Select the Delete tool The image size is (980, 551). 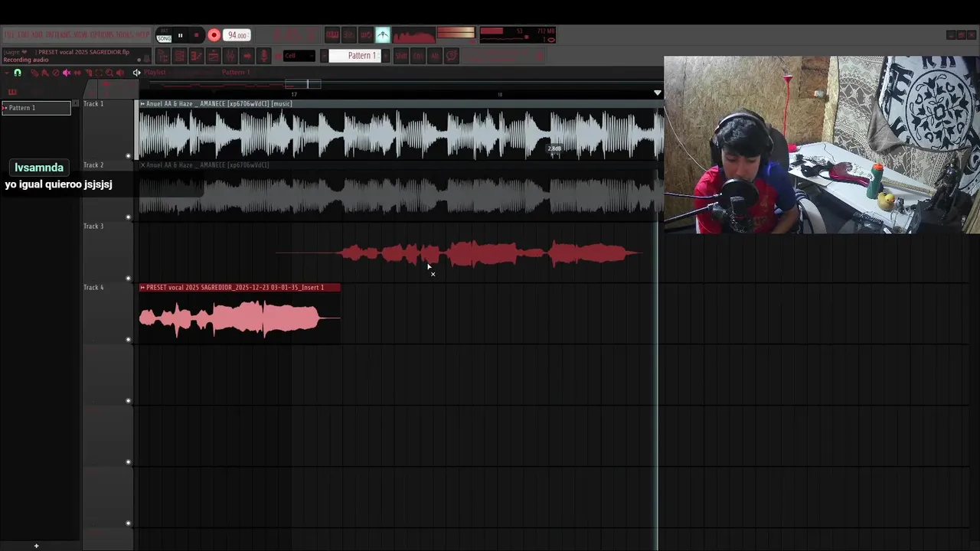56,73
